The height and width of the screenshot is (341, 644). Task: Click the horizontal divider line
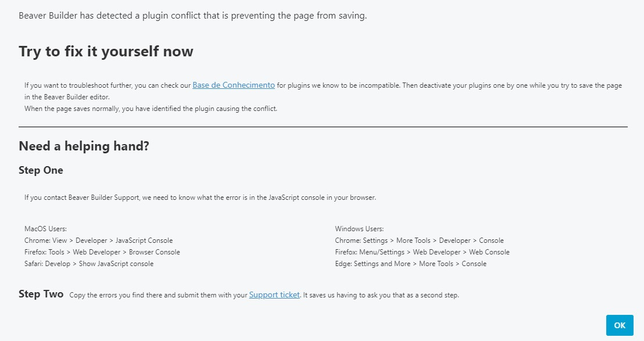point(323,127)
